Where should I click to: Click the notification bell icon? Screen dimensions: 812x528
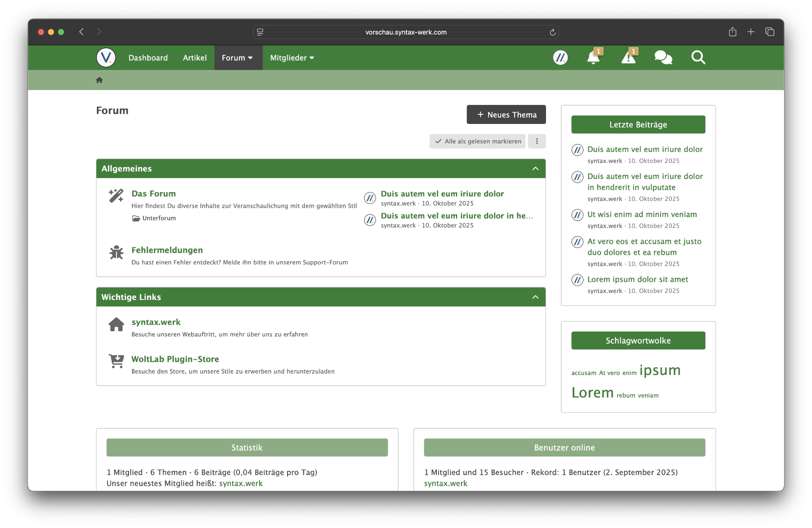[x=593, y=58]
